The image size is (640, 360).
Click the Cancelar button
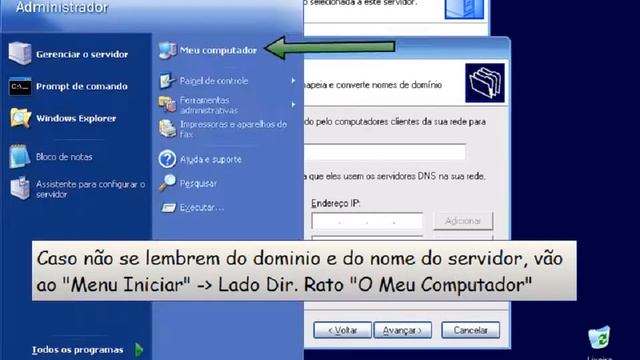point(470,330)
